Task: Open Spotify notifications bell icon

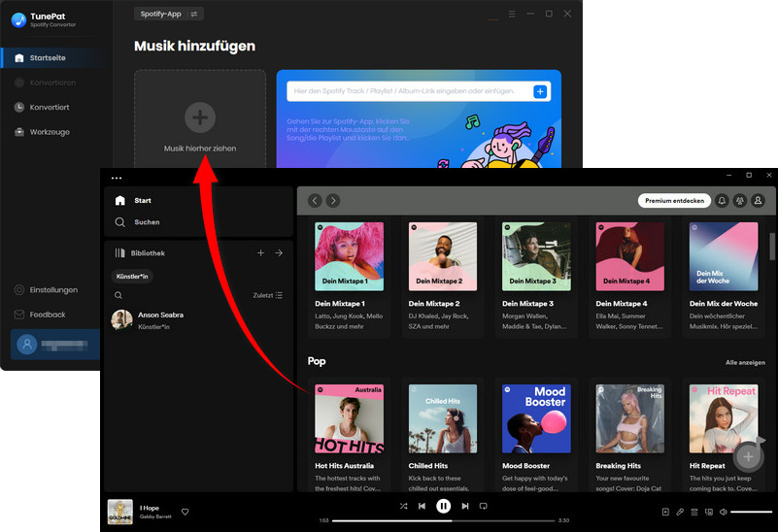Action: (722, 200)
